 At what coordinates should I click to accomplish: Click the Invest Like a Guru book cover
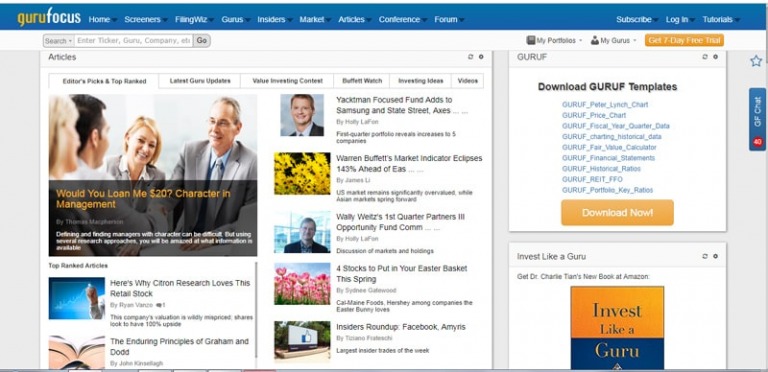(617, 328)
